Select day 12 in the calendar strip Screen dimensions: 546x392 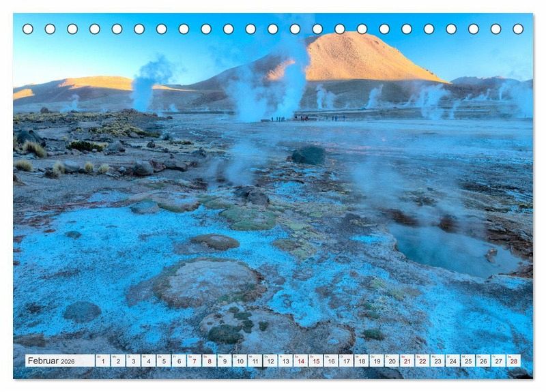270,361
